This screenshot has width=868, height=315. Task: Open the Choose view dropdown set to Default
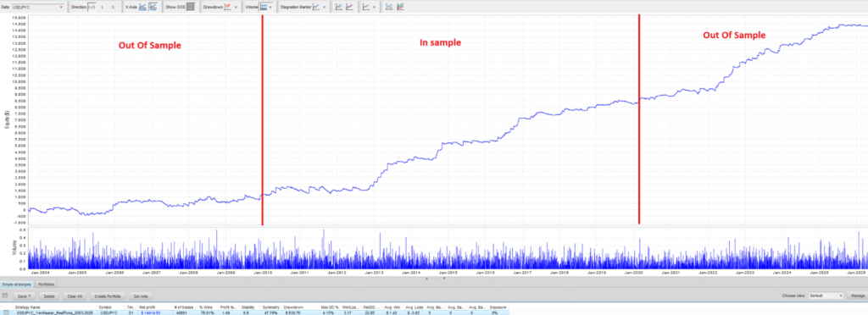[x=826, y=296]
